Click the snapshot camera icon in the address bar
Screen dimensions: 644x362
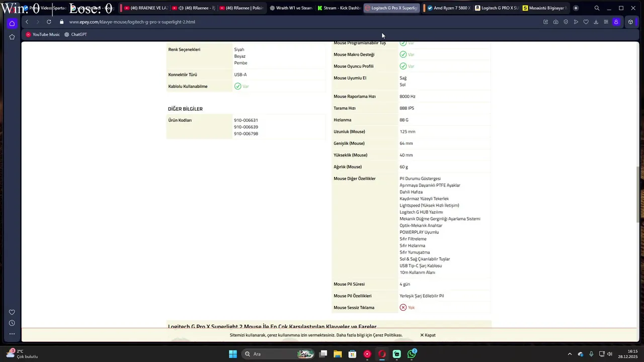[x=555, y=22]
